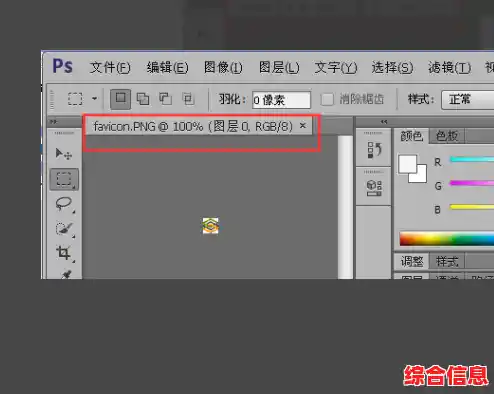Screen dimensions: 494x394
Task: Switch to the 调整 adjustments tab
Action: pos(412,261)
